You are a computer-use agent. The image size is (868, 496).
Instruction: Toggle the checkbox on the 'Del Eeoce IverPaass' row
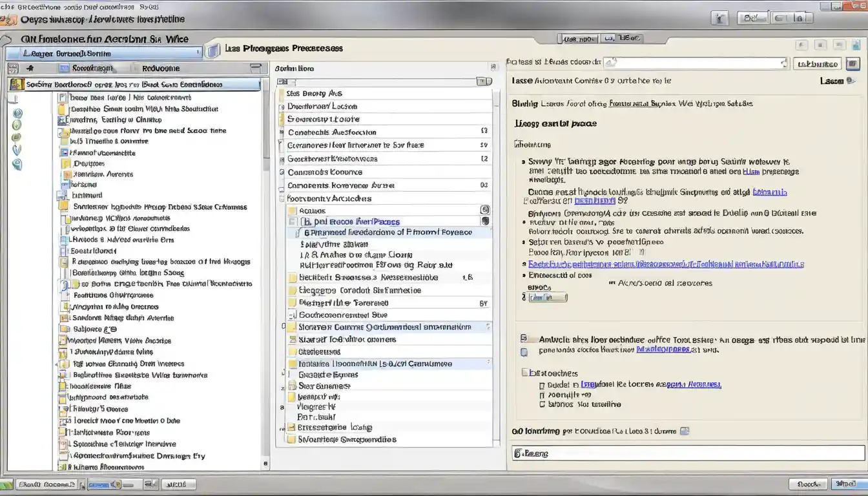293,222
